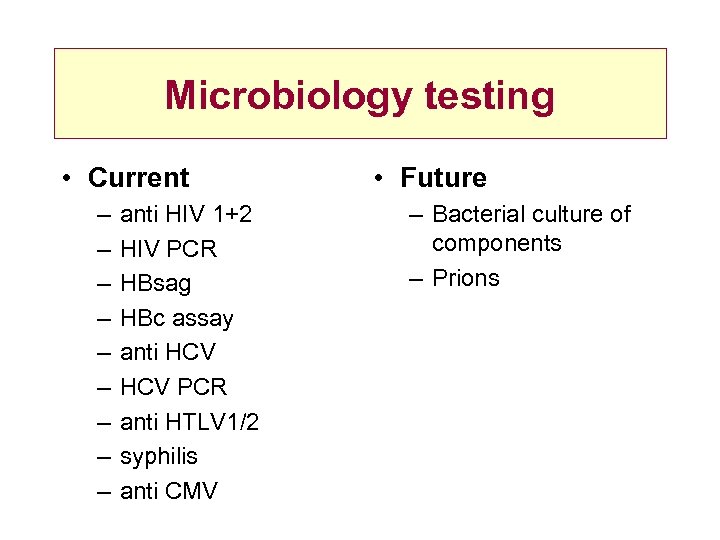720x540 pixels.
Task: Select the "Prions" sub-item
Action: pyautogui.click(x=465, y=278)
